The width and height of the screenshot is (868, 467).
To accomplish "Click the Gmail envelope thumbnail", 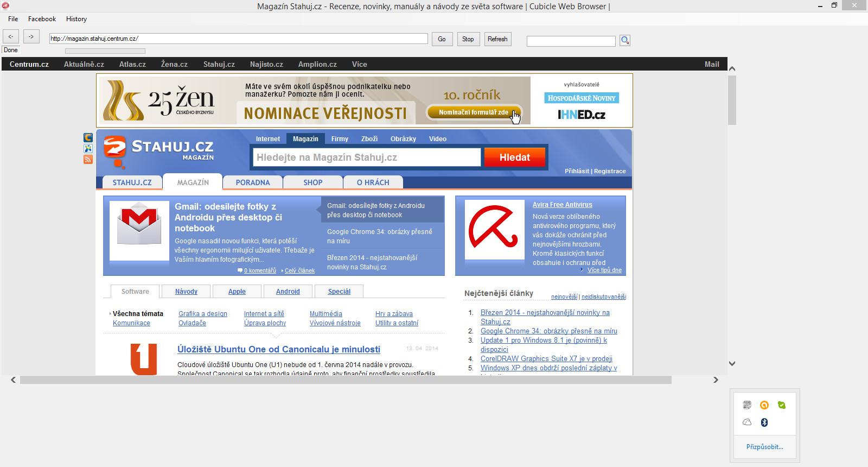I will tap(139, 230).
